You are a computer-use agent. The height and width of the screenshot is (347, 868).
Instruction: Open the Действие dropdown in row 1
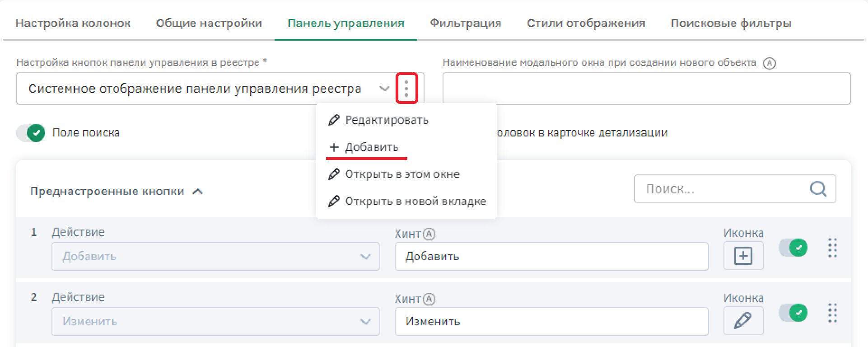click(x=215, y=257)
